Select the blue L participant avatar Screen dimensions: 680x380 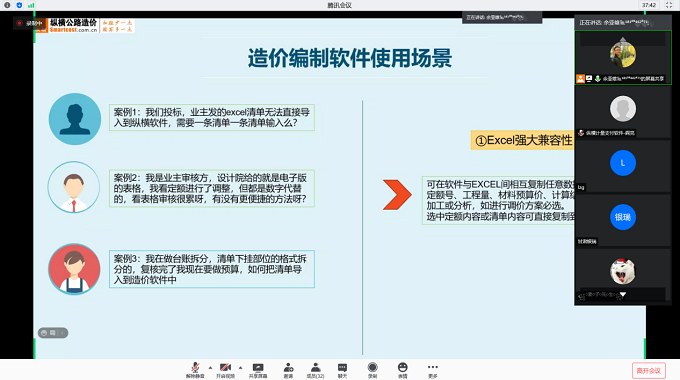(x=623, y=163)
